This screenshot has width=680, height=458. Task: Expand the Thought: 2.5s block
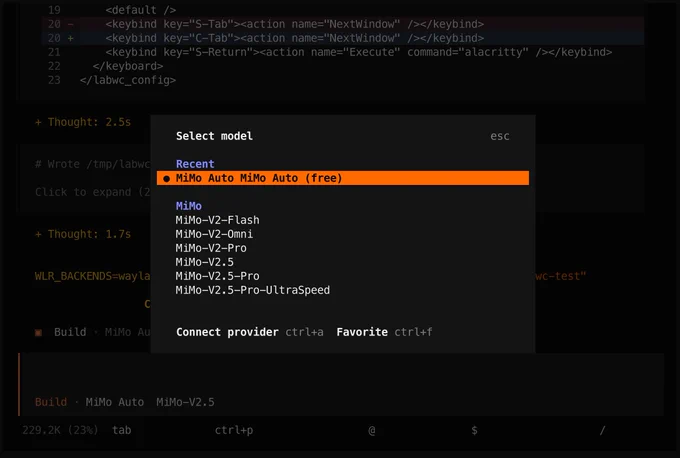[83, 122]
